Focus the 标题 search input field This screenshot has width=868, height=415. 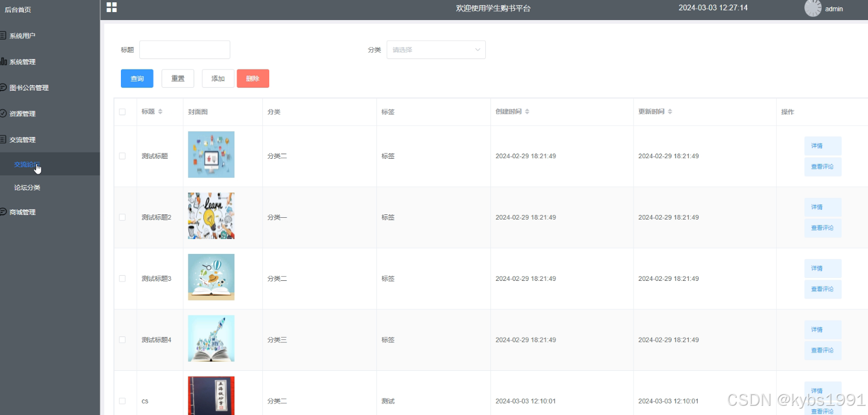[x=184, y=50]
